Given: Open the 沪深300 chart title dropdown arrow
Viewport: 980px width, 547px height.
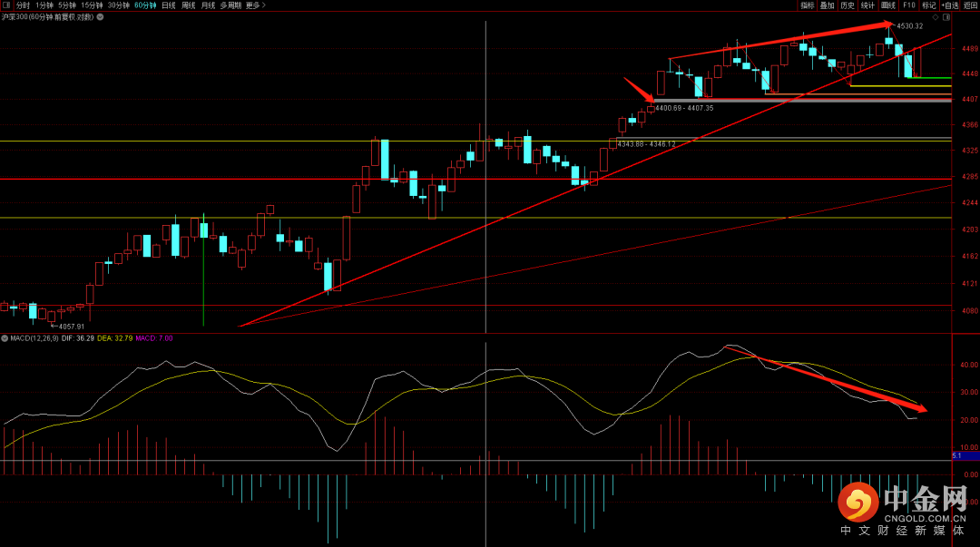Looking at the screenshot, I should click(x=100, y=17).
